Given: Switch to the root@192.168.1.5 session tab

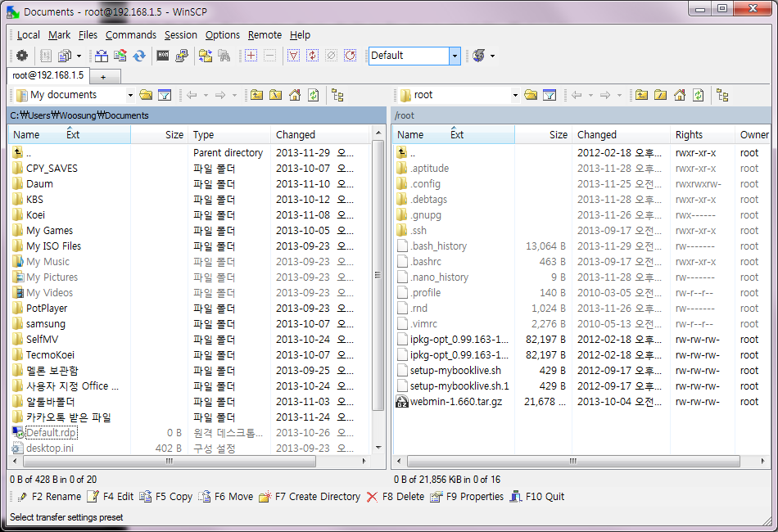Looking at the screenshot, I should click(47, 75).
